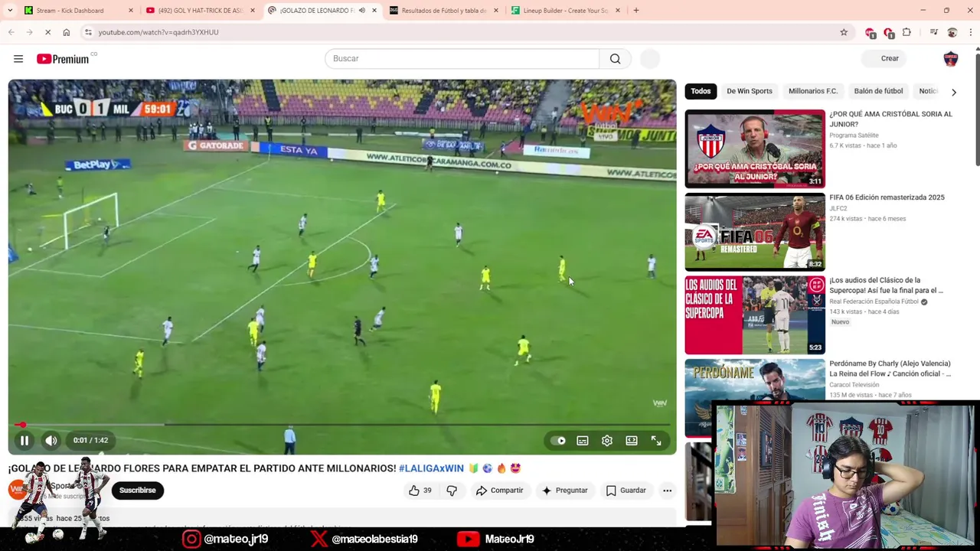The image size is (980, 551).
Task: Open a new browser tab
Action: (x=635, y=11)
